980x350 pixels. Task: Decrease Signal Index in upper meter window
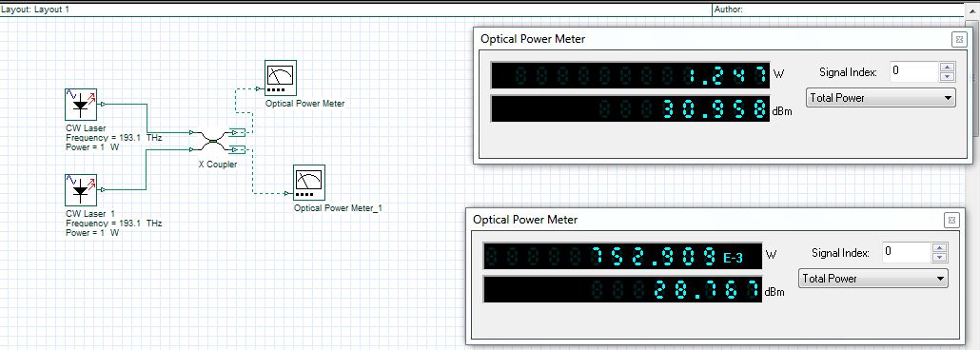click(x=948, y=76)
